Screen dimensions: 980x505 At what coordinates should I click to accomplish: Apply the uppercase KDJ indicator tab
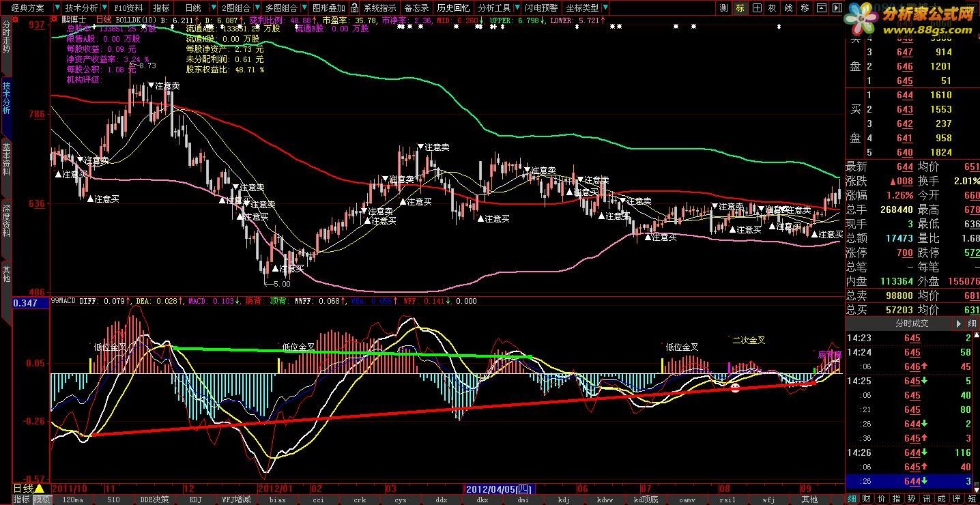(x=195, y=500)
